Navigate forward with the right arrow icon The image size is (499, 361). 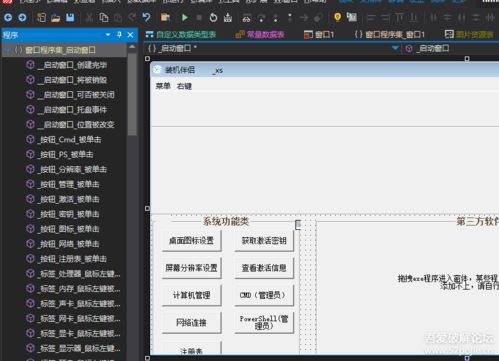(x=22, y=17)
